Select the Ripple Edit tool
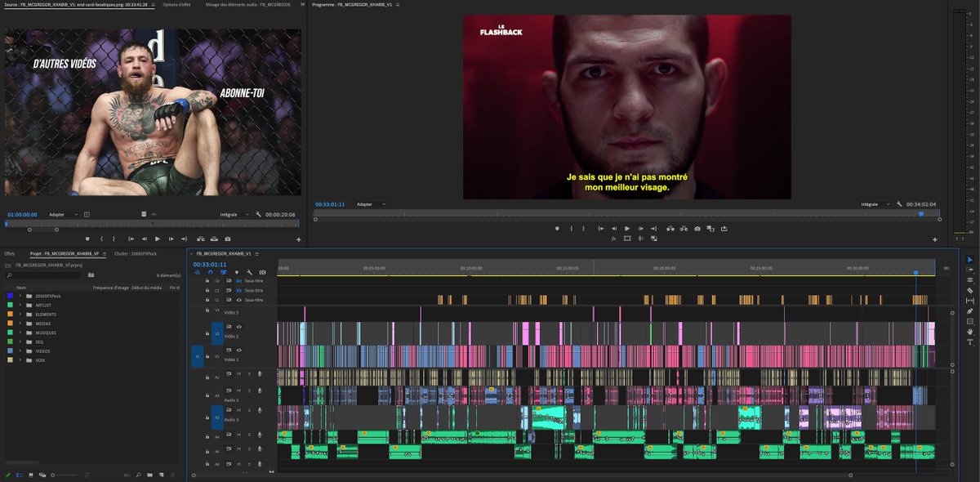The image size is (980, 482). (970, 280)
